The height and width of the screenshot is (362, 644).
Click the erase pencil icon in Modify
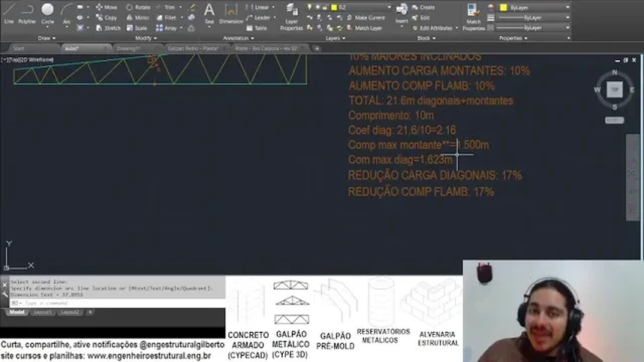pyautogui.click(x=191, y=8)
